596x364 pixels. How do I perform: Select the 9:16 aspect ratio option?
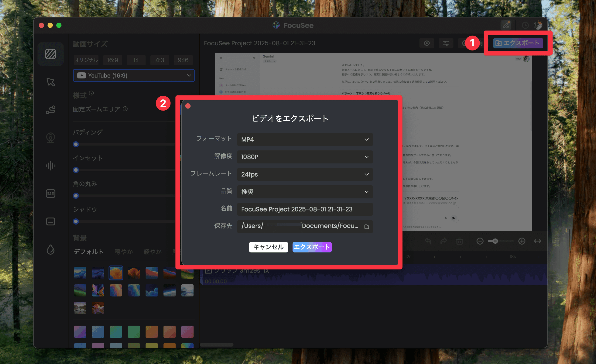[x=183, y=60]
